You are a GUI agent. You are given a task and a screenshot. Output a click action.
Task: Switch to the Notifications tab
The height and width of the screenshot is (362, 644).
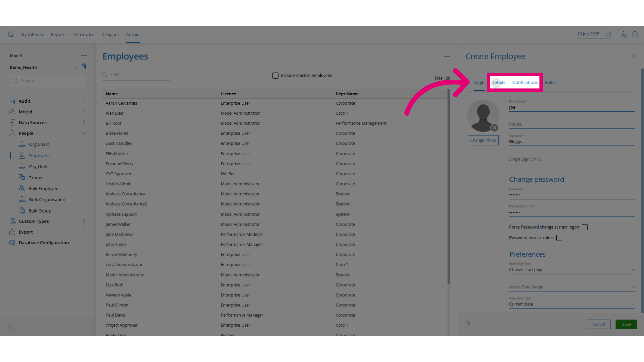pos(525,82)
